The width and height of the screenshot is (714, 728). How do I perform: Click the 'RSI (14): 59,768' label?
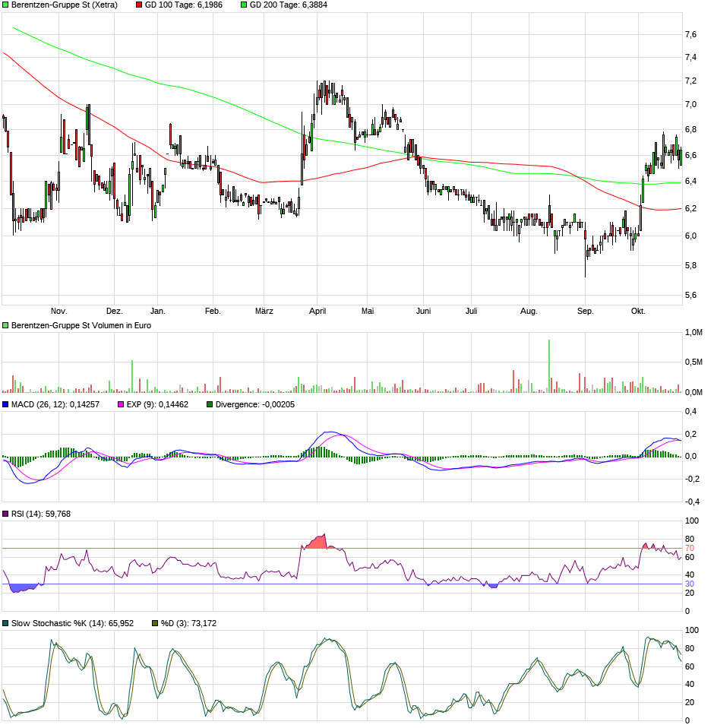point(41,514)
